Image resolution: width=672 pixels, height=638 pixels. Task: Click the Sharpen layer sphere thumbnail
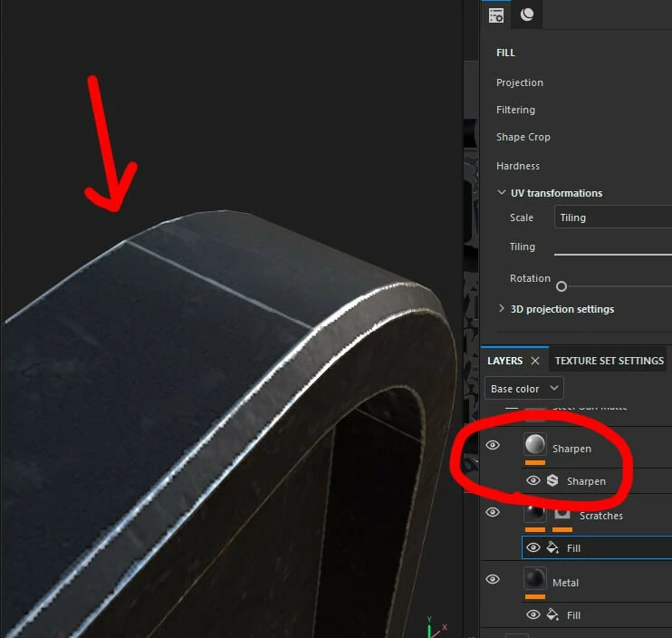coord(535,444)
